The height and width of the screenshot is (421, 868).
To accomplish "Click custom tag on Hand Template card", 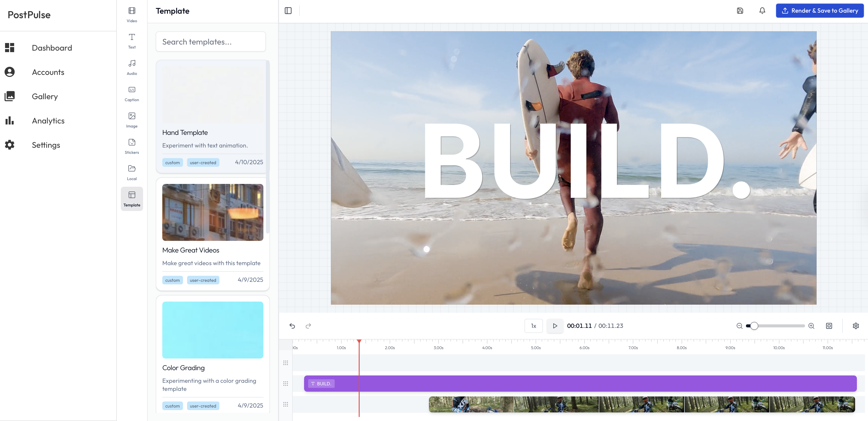I will pos(173,163).
